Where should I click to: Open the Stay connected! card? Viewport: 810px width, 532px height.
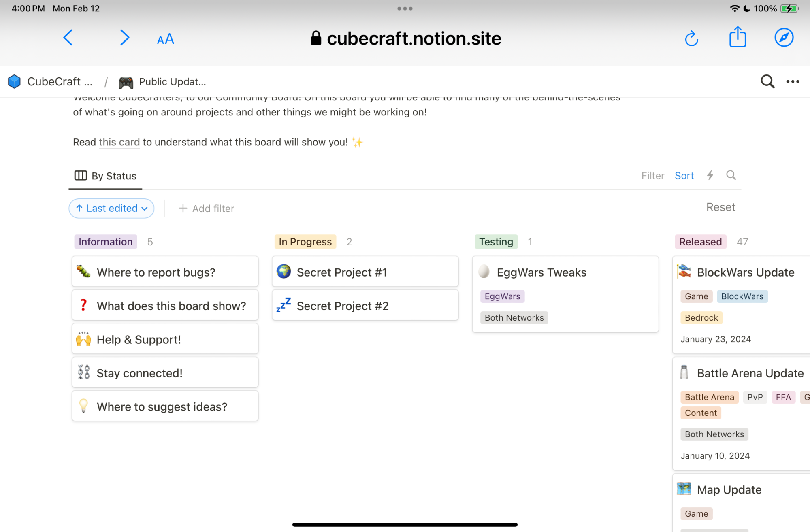point(165,372)
